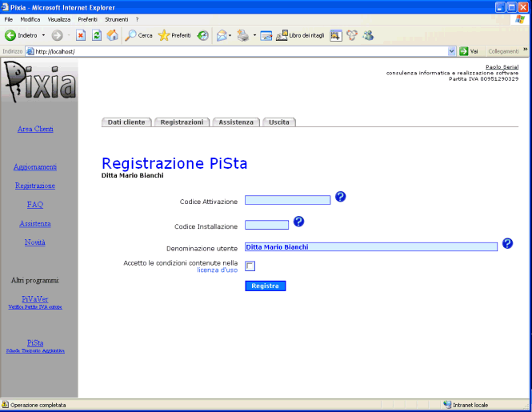Open the licenza d'uso link
The image size is (532, 412).
(x=217, y=270)
